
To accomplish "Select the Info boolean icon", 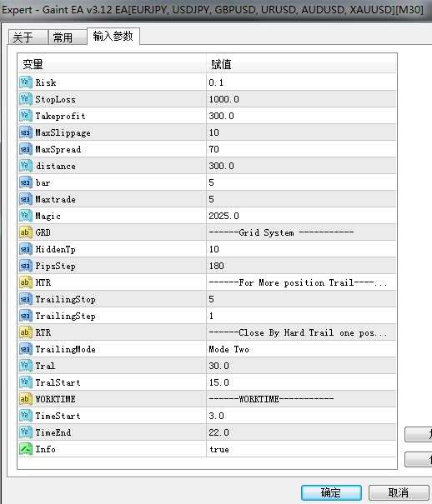I will [x=25, y=449].
